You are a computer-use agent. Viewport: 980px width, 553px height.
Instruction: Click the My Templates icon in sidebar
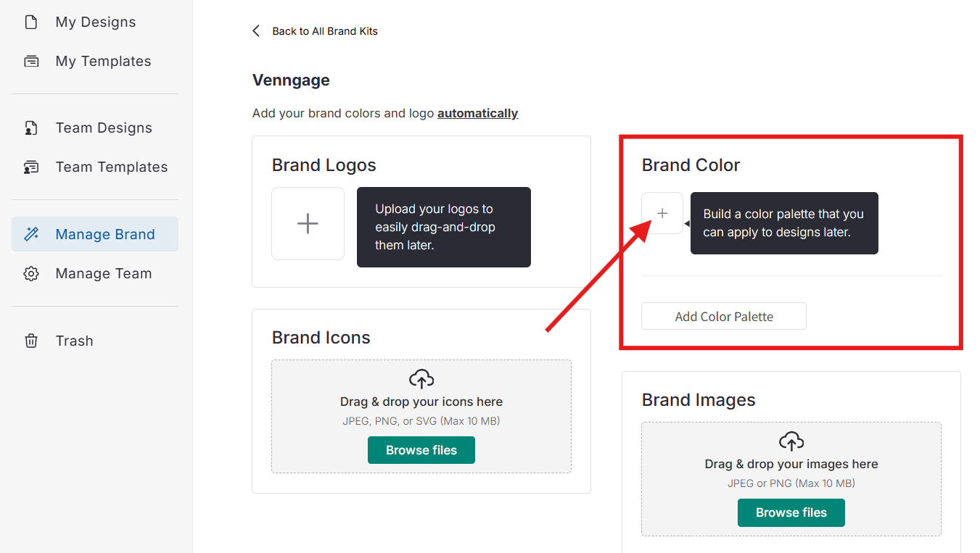pos(31,62)
